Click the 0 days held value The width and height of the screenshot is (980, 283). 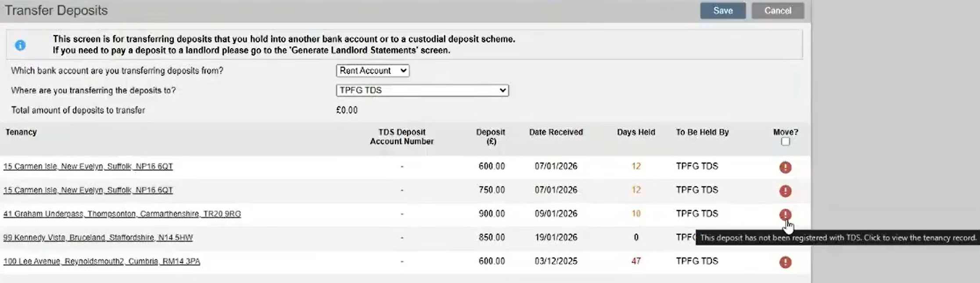(636, 237)
